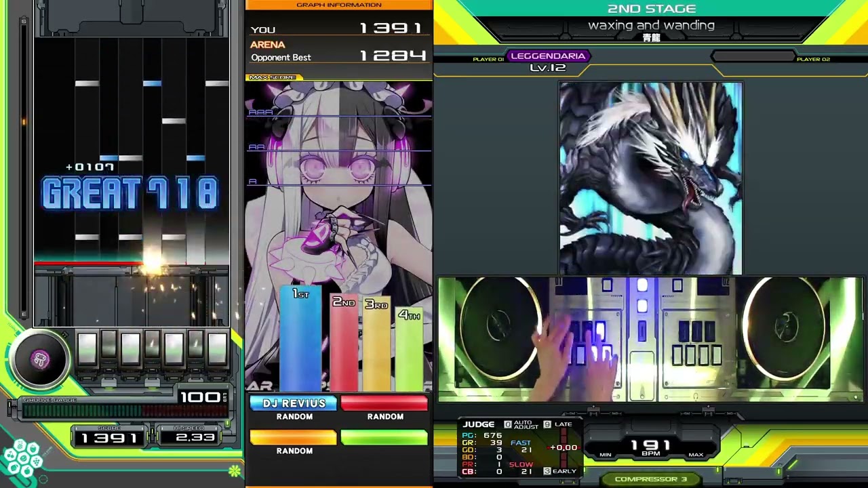The width and height of the screenshot is (868, 488).
Task: Click the MAX BPM label
Action: tap(696, 455)
